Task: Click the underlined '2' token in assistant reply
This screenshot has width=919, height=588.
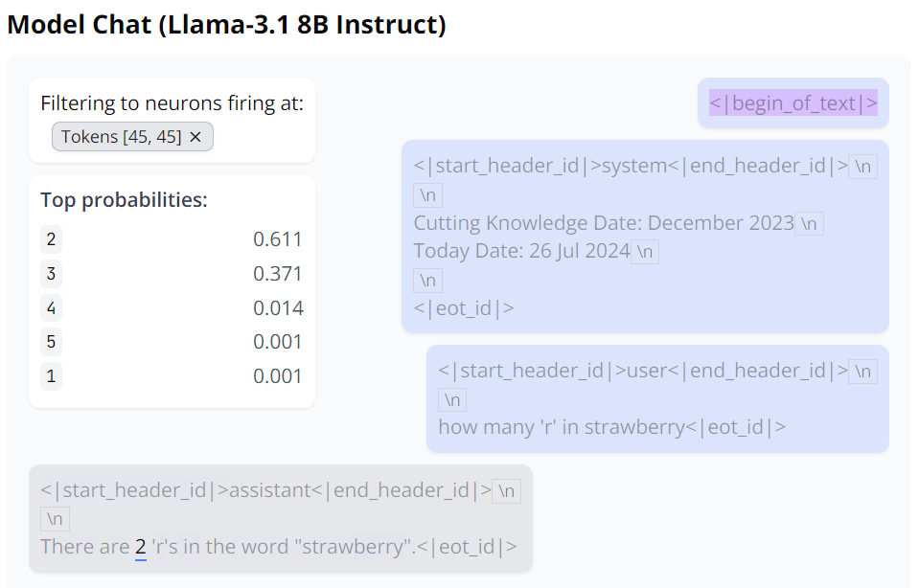Action: pyautogui.click(x=140, y=547)
